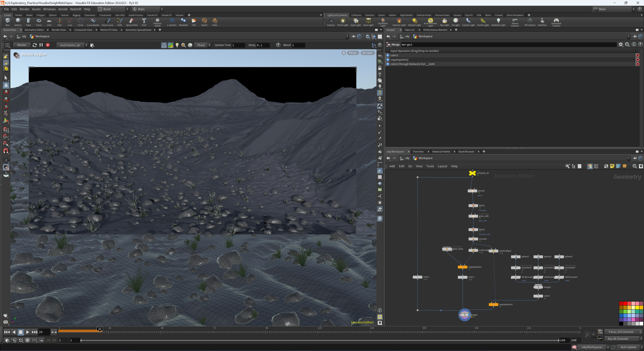Screen dimensions: 644x351
Task: Click the merge2 node in the network
Action: (465, 315)
